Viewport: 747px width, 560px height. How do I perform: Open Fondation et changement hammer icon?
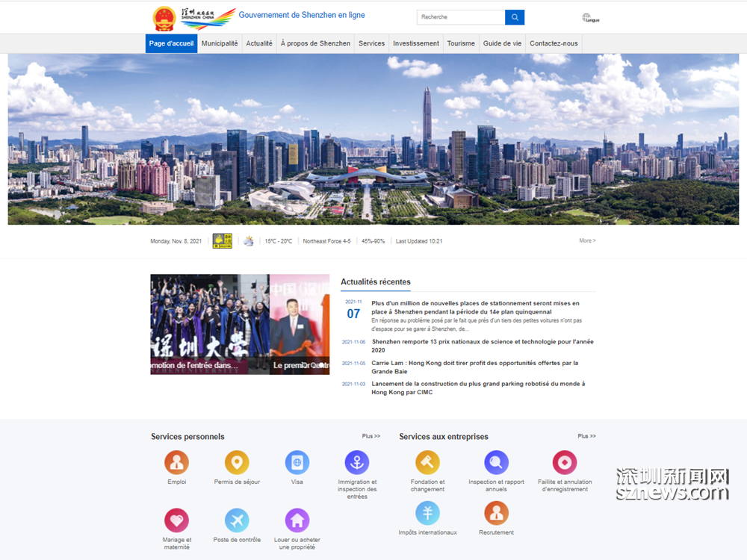(427, 462)
